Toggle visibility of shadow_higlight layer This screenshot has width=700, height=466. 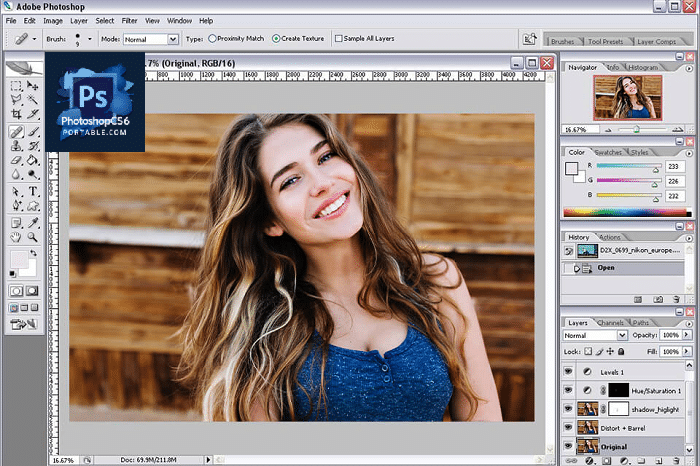568,409
